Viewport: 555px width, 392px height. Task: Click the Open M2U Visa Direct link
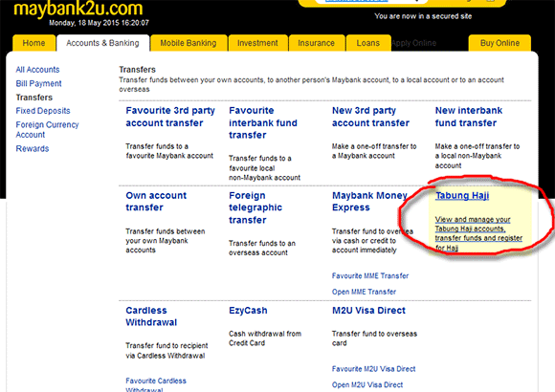(x=367, y=385)
